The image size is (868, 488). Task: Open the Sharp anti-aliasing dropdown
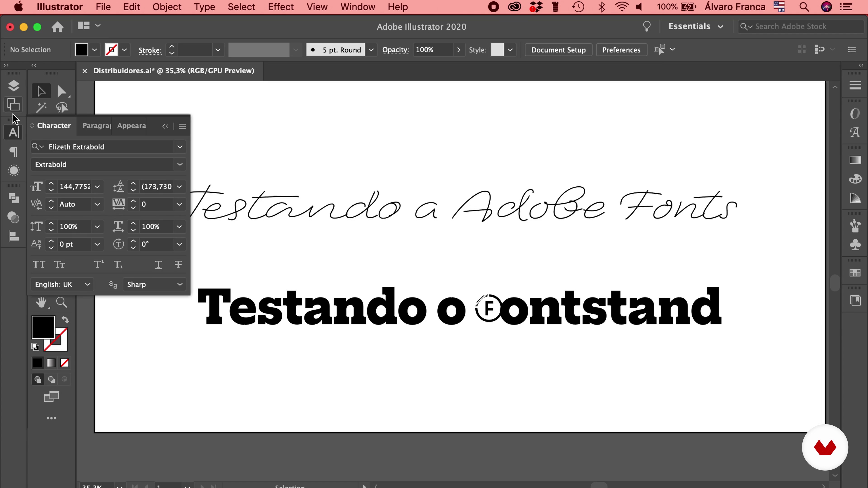(155, 285)
